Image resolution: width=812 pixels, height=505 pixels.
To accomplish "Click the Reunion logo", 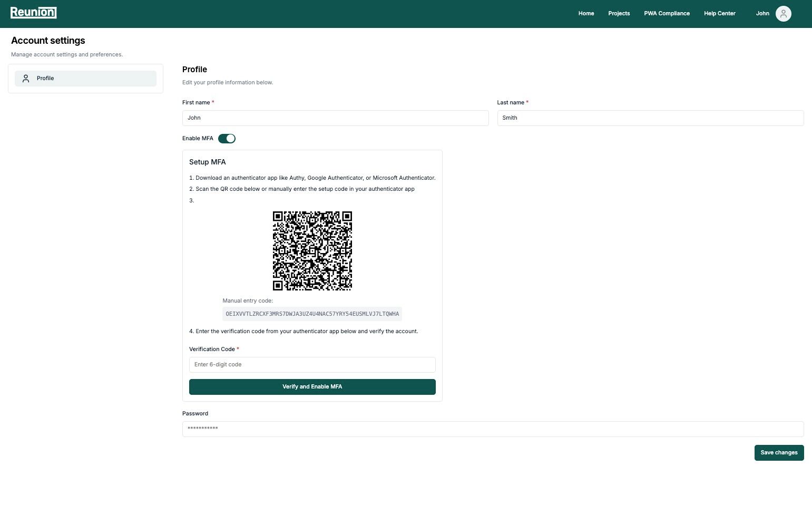I will tap(33, 13).
